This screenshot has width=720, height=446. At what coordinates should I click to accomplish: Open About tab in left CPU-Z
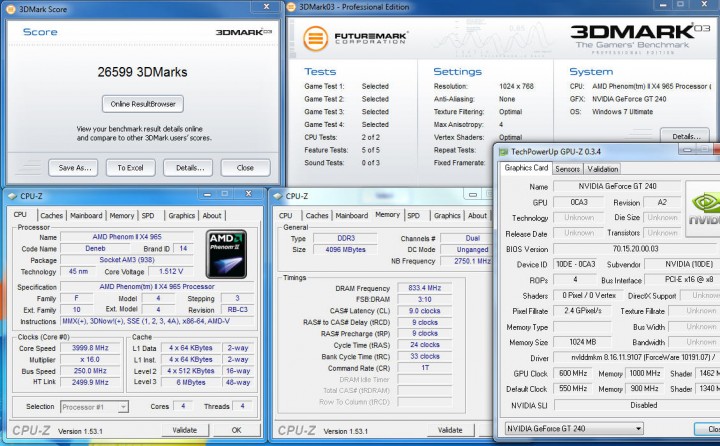click(212, 215)
